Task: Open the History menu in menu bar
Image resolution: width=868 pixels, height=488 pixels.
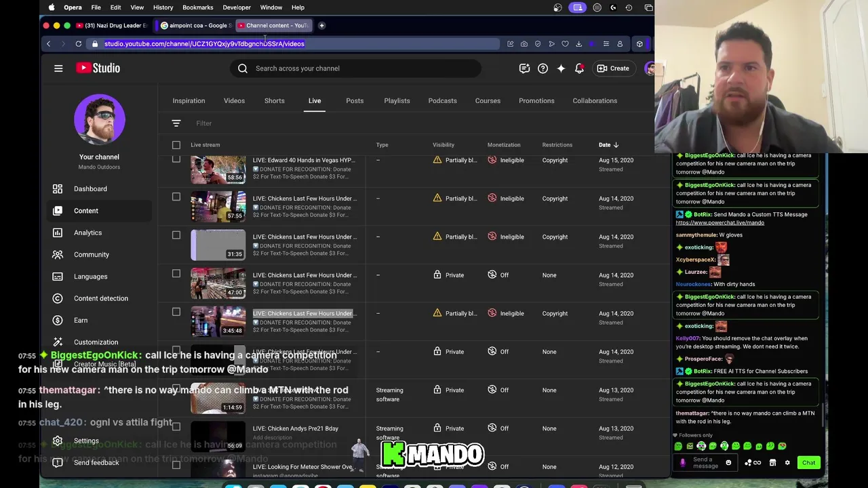Action: 163,7
